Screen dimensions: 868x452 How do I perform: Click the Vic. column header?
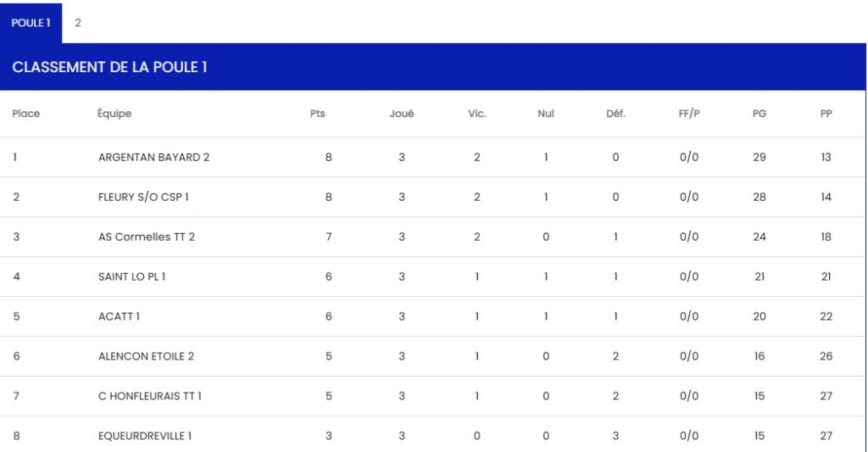coord(477,114)
